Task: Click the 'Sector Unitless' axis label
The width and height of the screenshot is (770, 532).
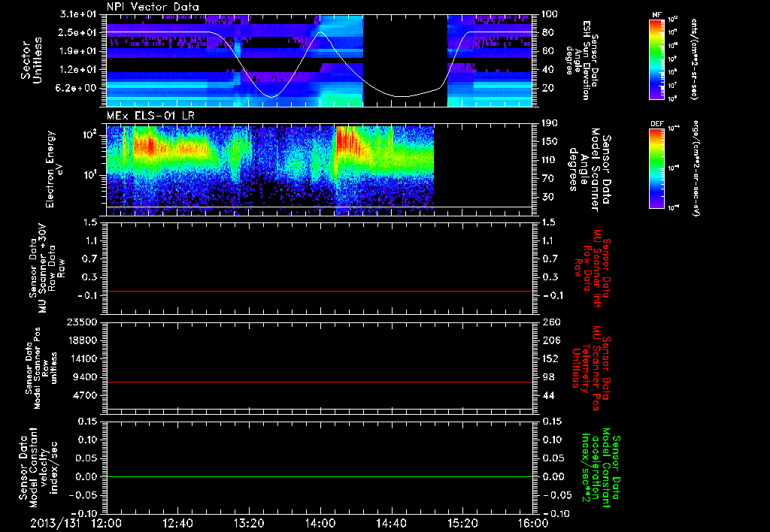Action: 32,60
